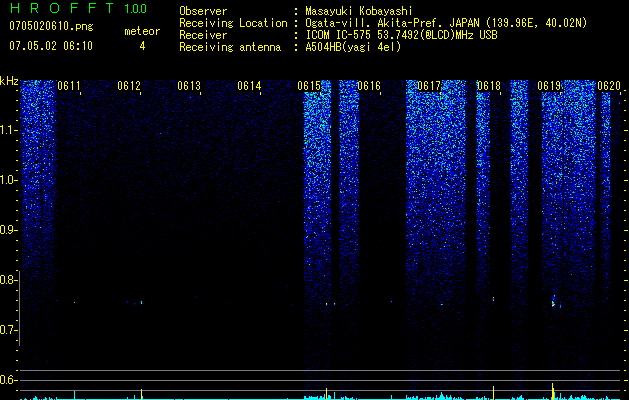
Task: Click the date stamp 07.05.02 06:10
Action: coord(51,46)
